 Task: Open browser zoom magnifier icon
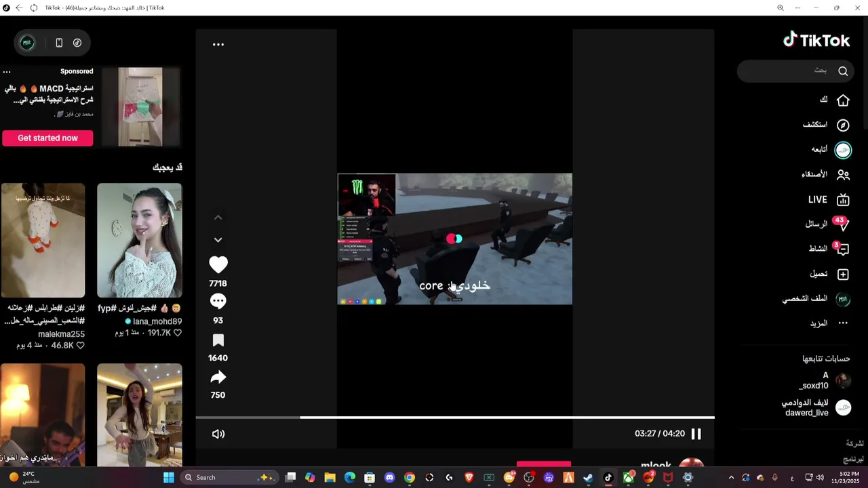click(x=780, y=8)
